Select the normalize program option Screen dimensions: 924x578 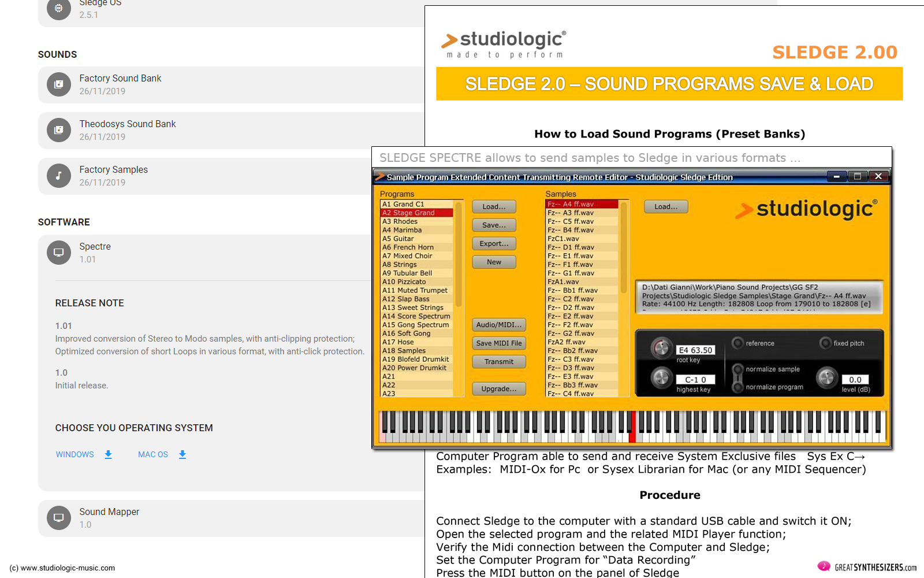[x=737, y=387]
